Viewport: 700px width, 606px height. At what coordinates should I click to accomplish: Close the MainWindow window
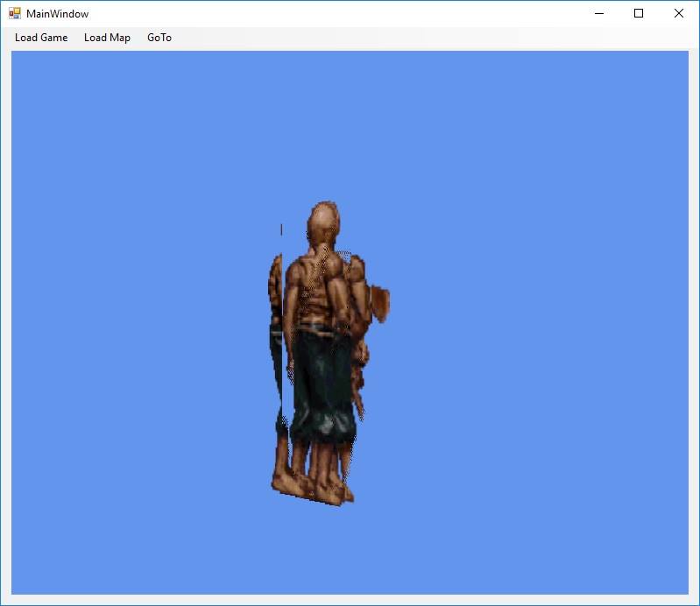tap(679, 13)
